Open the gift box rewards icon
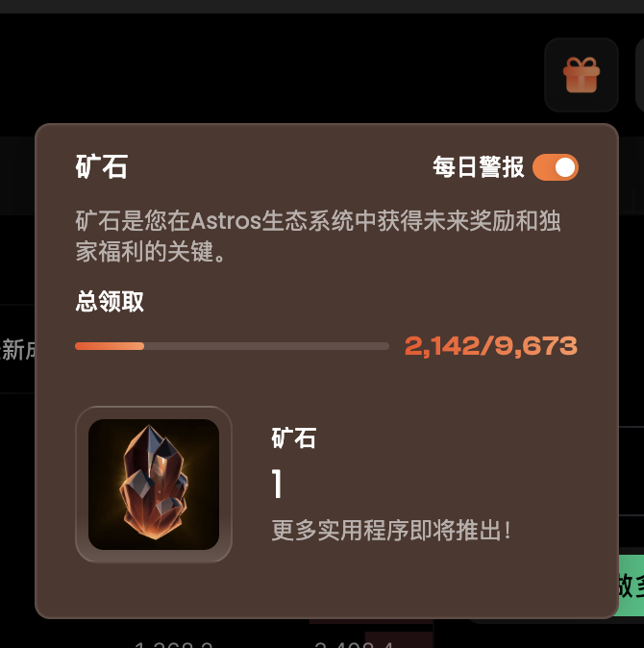Viewport: 644px width, 648px height. pos(582,75)
